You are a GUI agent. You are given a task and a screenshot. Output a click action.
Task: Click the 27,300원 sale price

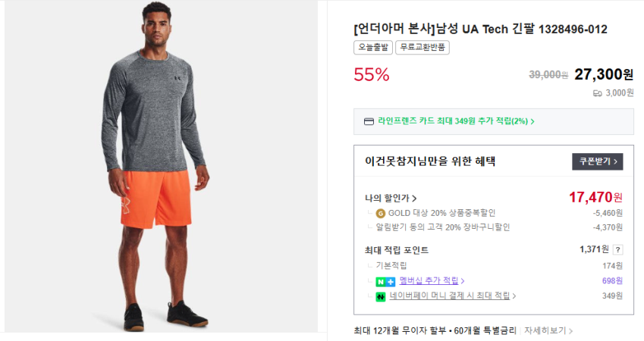(604, 74)
